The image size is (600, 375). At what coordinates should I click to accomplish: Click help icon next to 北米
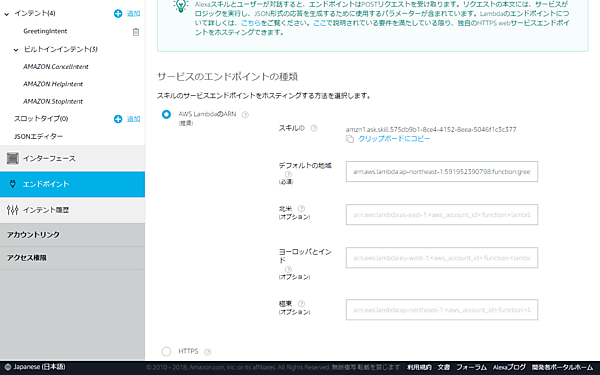tap(302, 209)
